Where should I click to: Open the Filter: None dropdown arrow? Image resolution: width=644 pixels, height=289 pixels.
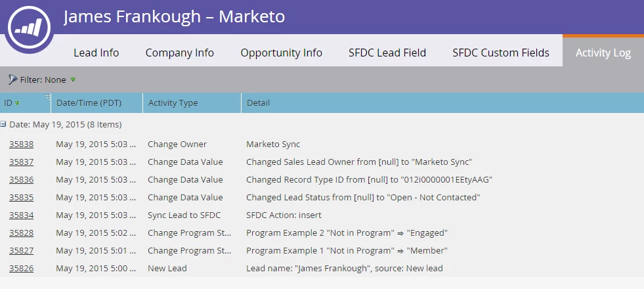point(73,79)
